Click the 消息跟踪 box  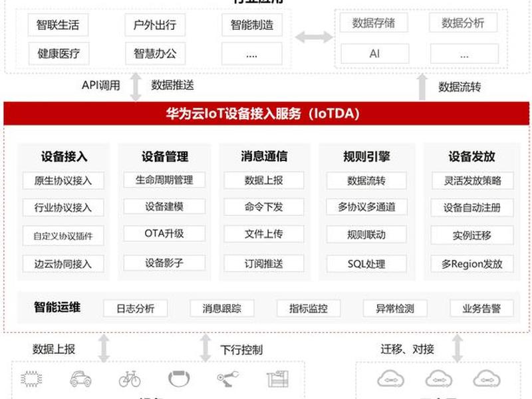click(x=222, y=309)
